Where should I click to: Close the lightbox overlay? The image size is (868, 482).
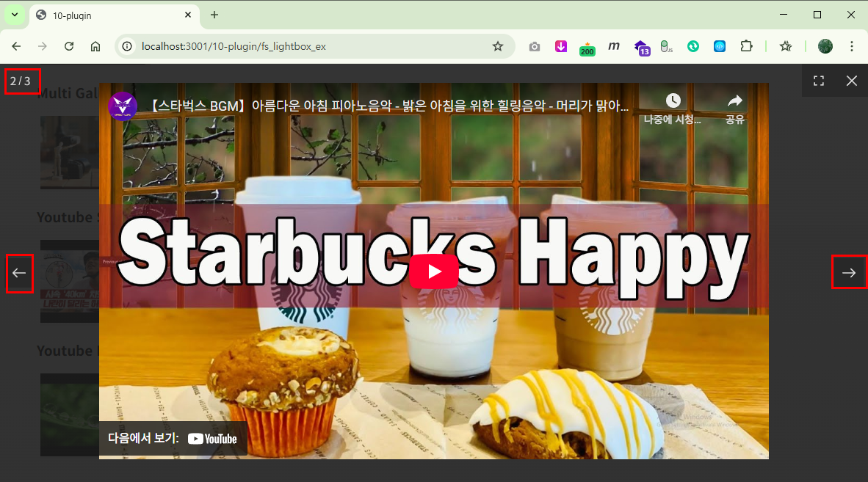point(851,81)
